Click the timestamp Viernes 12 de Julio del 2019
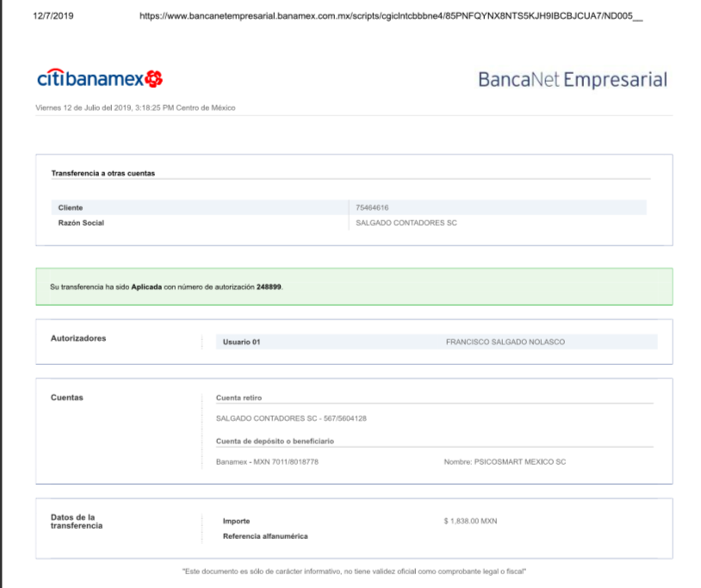Screen dimensions: 701x588 tap(135, 108)
